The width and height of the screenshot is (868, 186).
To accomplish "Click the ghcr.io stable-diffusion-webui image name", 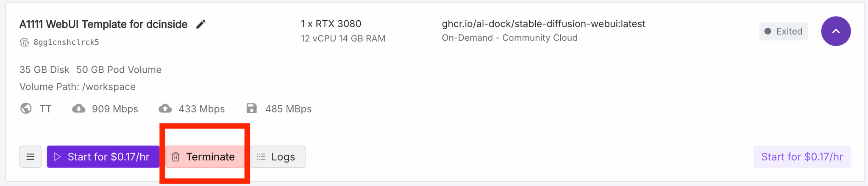I will point(543,24).
